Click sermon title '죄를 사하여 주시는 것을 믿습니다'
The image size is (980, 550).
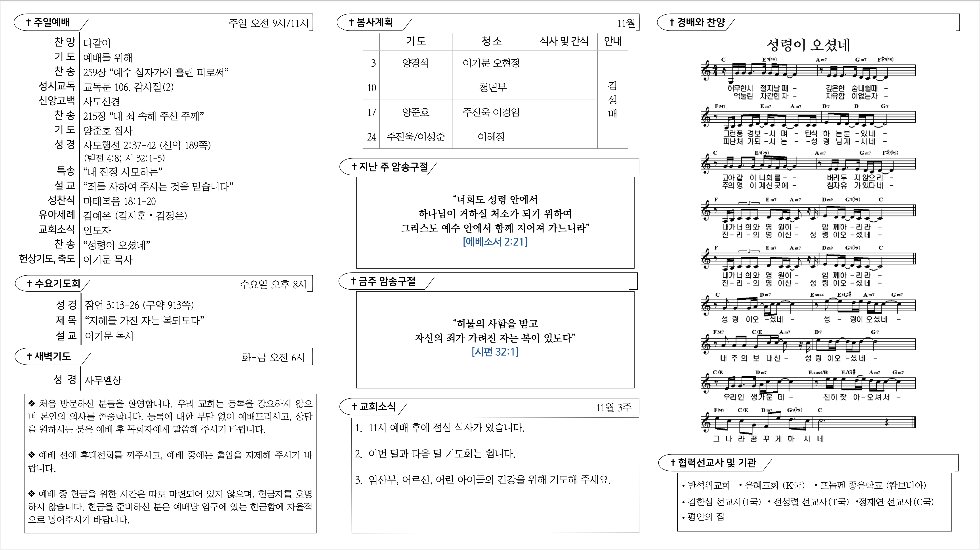[x=158, y=187]
